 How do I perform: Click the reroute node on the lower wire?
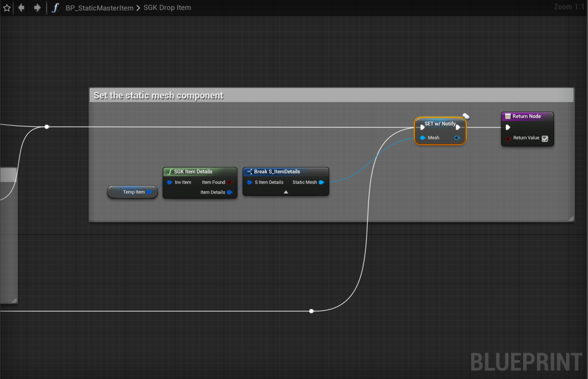pyautogui.click(x=312, y=311)
